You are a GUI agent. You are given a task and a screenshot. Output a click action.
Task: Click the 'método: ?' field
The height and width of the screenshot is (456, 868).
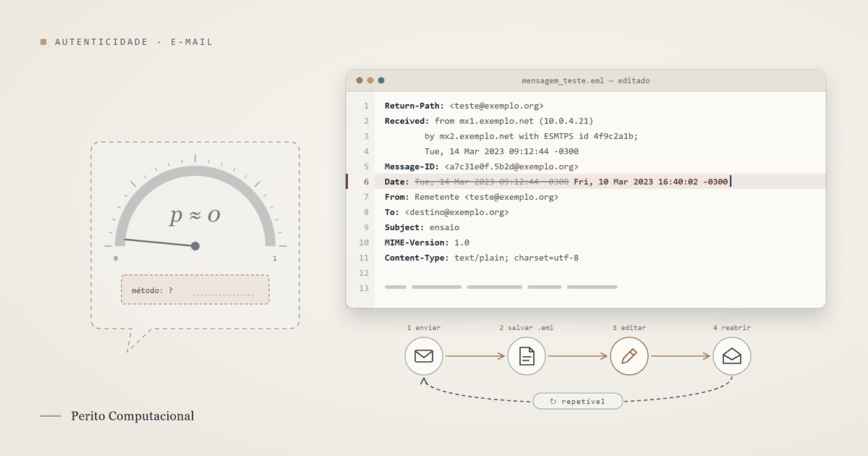point(195,290)
